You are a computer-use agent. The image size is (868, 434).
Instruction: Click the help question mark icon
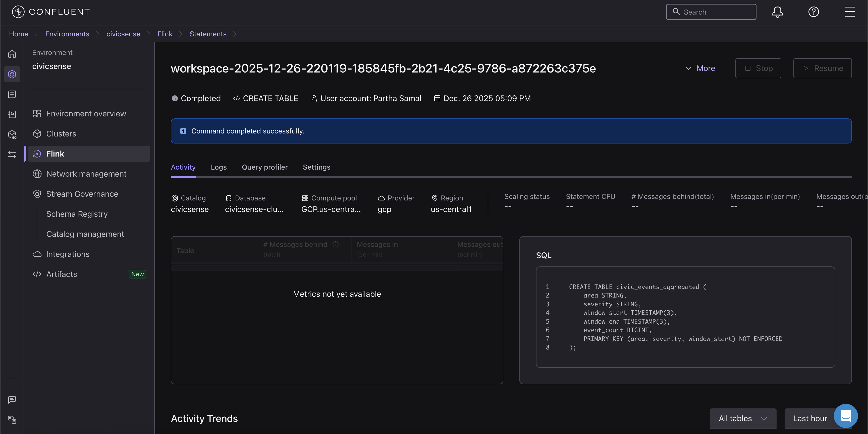click(x=813, y=12)
